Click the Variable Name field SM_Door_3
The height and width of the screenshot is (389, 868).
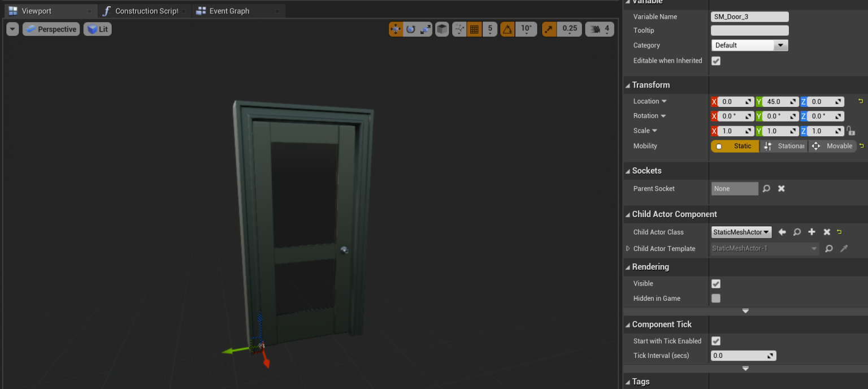(749, 17)
